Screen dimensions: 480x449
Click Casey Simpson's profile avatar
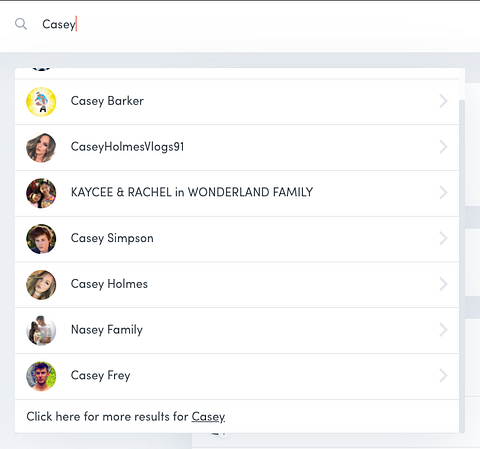click(x=41, y=239)
